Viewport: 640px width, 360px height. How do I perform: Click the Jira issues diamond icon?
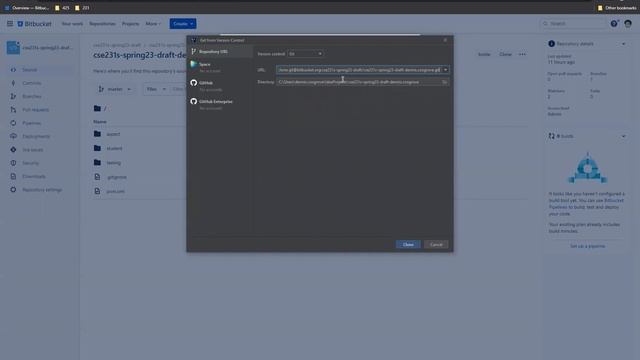click(x=13, y=150)
